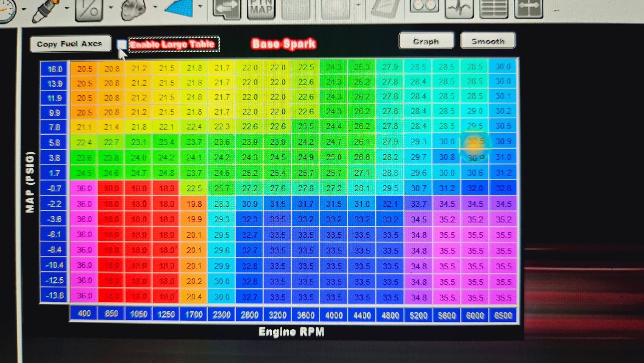644x363 pixels.
Task: Click the Smooth button
Action: (488, 41)
